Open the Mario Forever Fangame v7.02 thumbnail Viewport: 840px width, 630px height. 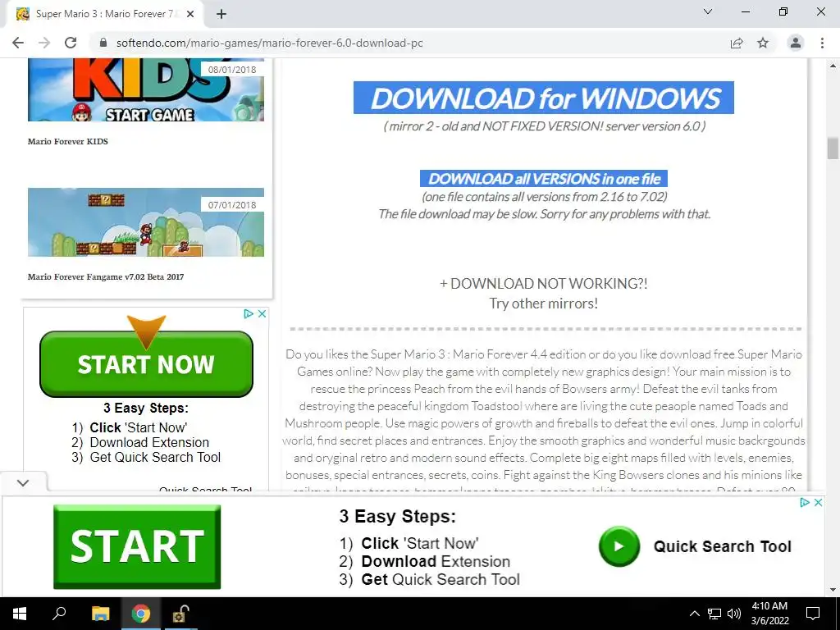pos(146,221)
